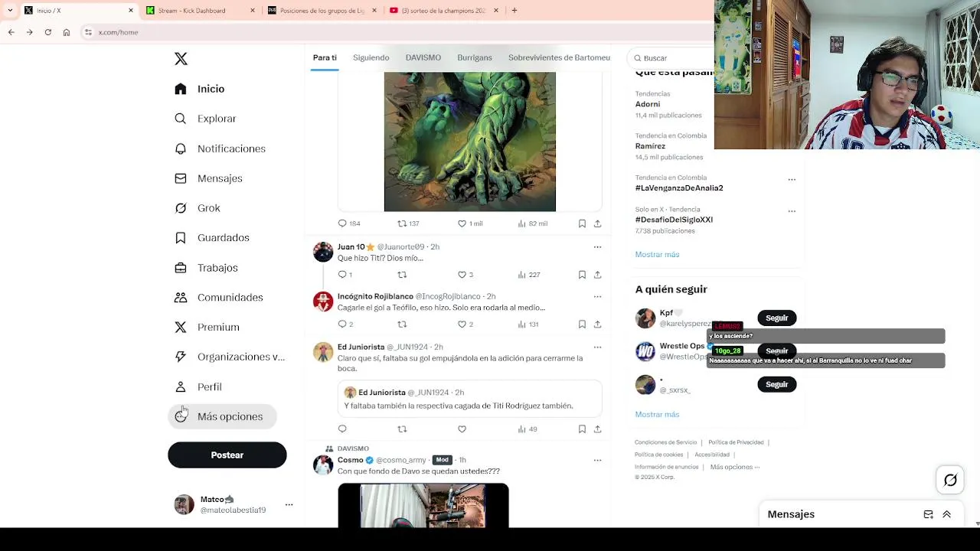Open account menu dots next to Mateo
The height and width of the screenshot is (551, 980).
tap(289, 504)
